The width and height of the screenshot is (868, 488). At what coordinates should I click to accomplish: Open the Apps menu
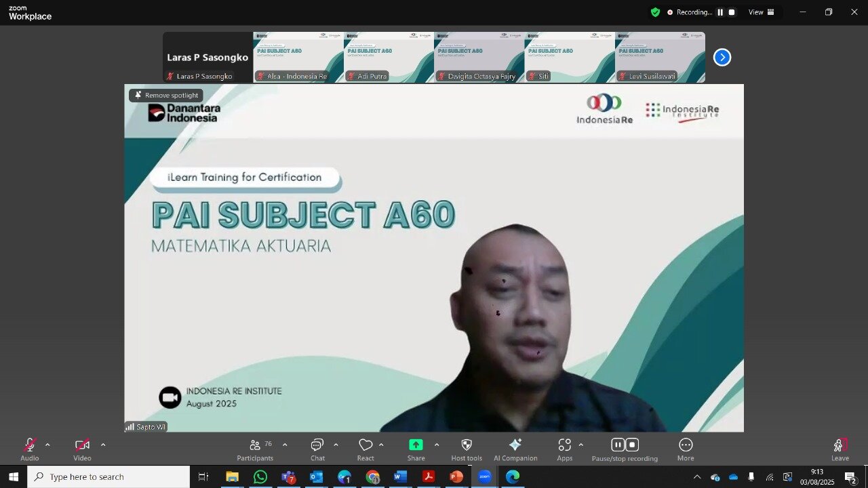565,449
